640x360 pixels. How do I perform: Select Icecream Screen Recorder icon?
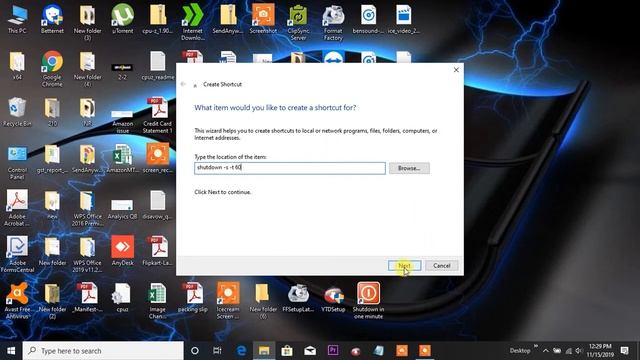point(228,301)
